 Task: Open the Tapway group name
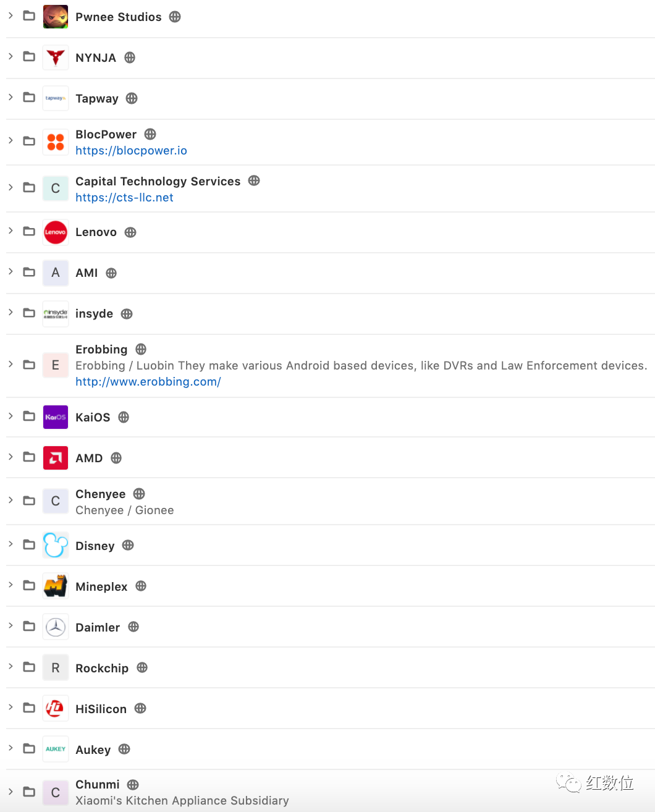pos(97,99)
